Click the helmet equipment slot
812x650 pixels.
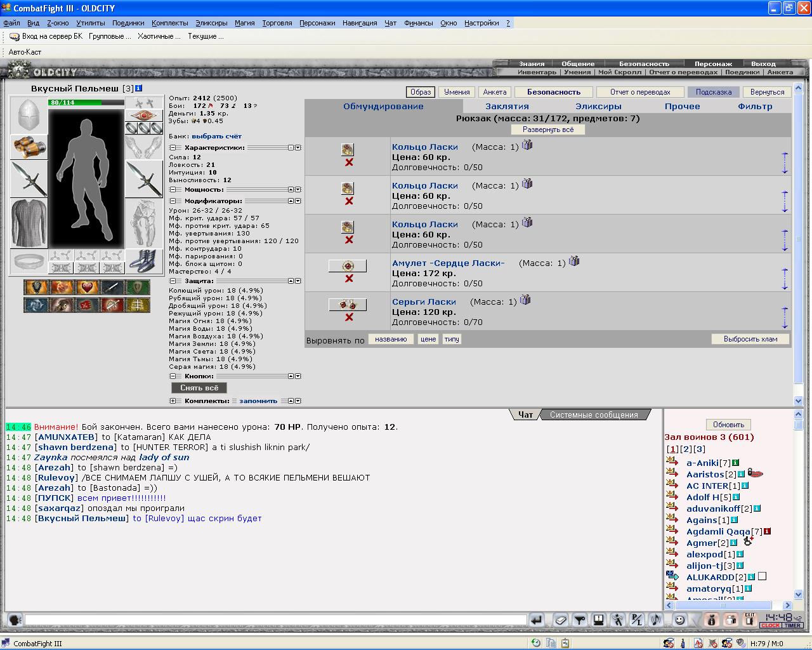tap(29, 115)
